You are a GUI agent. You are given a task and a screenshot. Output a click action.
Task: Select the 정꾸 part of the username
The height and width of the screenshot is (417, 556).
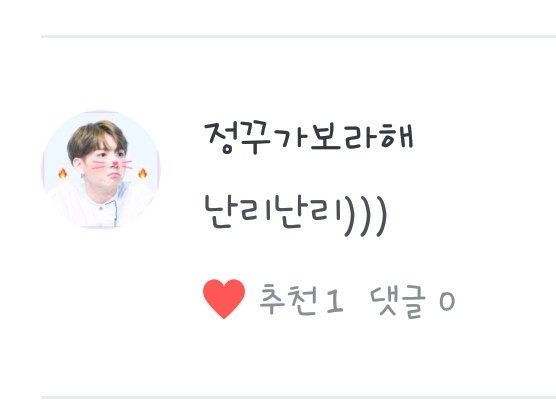pos(237,138)
